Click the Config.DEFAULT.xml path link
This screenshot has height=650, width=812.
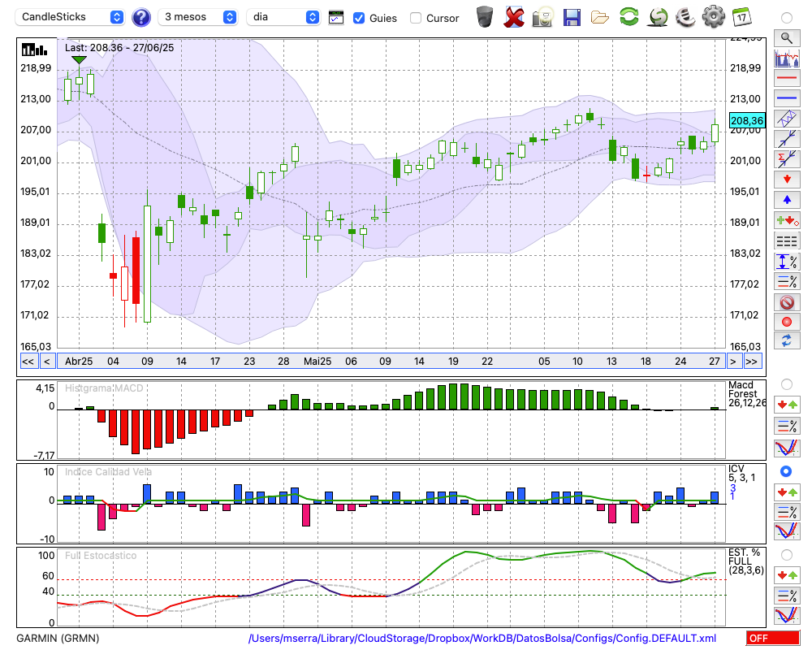(x=482, y=638)
